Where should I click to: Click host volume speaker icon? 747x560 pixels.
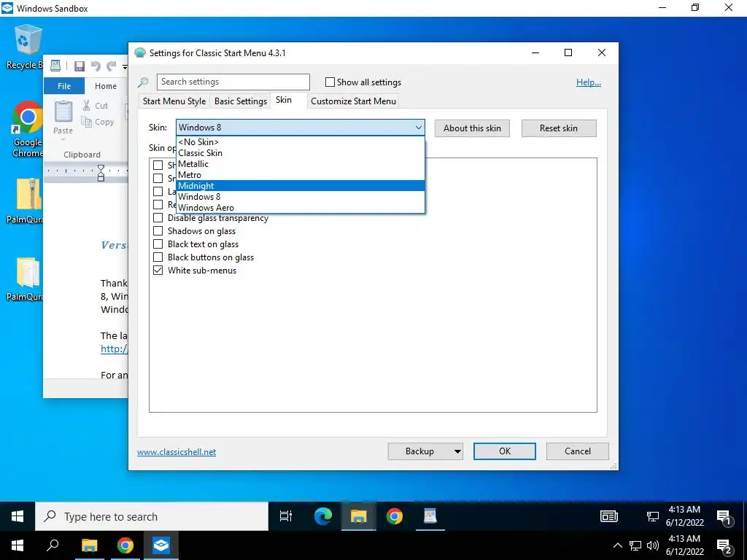point(653,545)
